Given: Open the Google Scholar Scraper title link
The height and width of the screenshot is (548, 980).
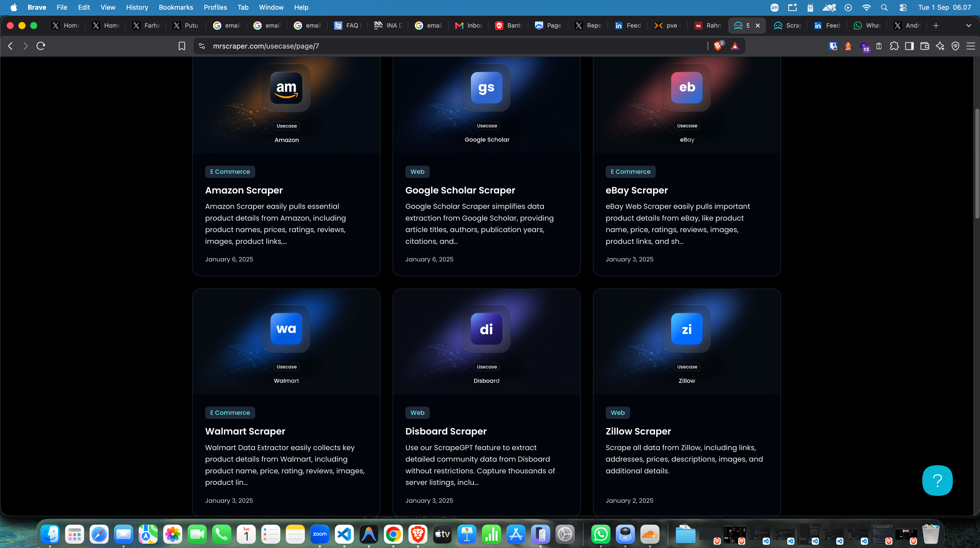Looking at the screenshot, I should [460, 190].
